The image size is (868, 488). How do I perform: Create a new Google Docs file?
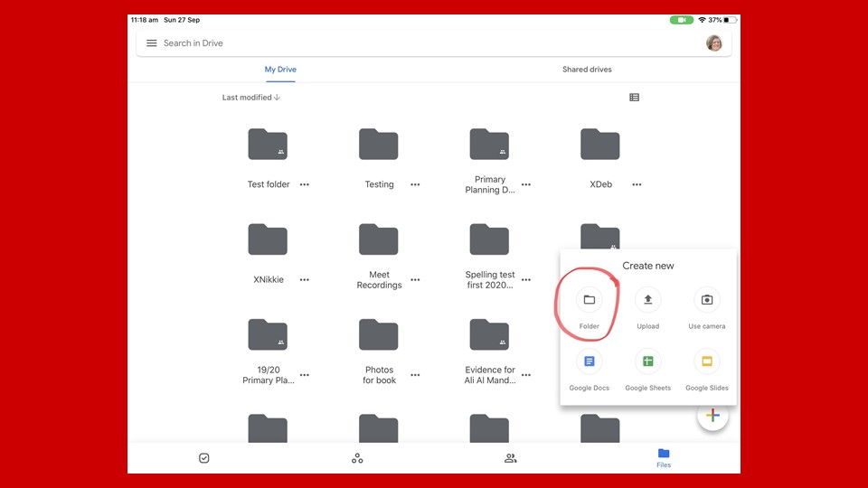pyautogui.click(x=589, y=362)
